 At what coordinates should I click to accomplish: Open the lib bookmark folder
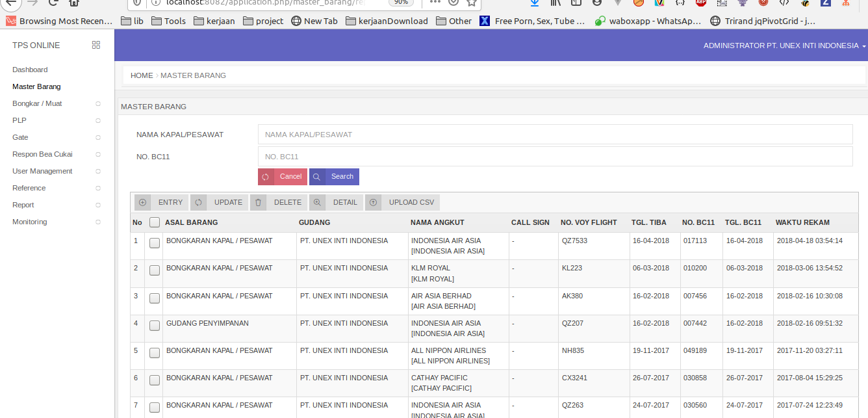[133, 21]
